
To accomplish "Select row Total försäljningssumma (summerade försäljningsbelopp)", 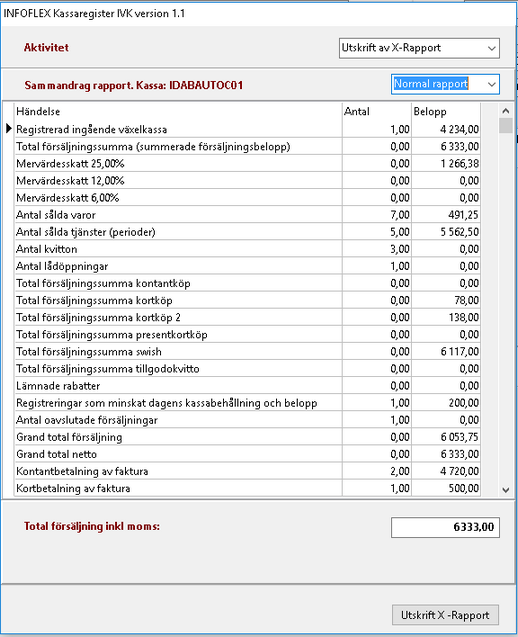I will (247, 146).
